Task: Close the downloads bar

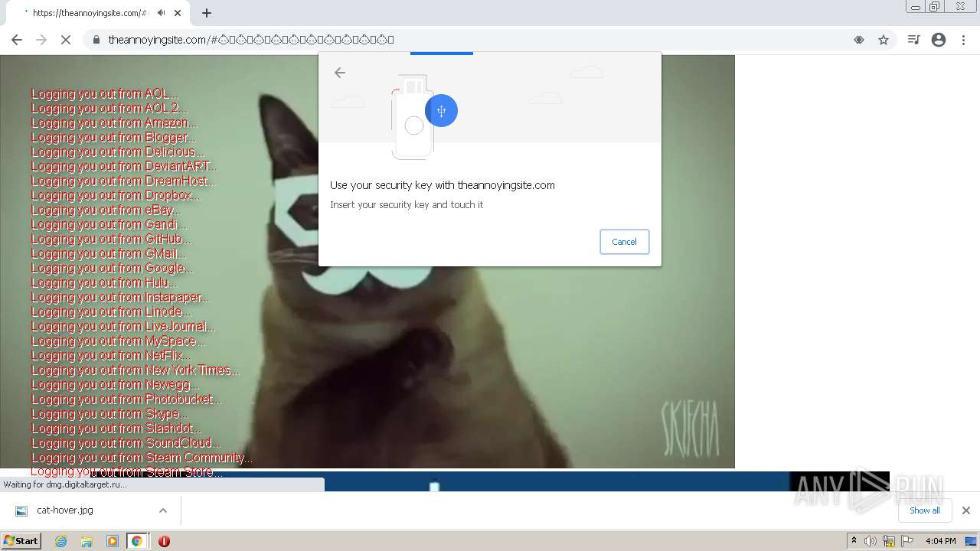Action: point(966,510)
